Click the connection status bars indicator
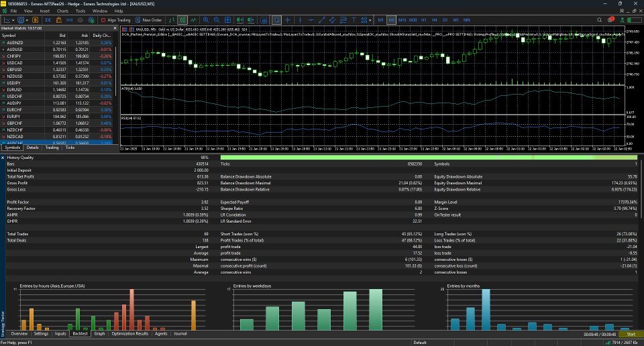 (x=608, y=342)
